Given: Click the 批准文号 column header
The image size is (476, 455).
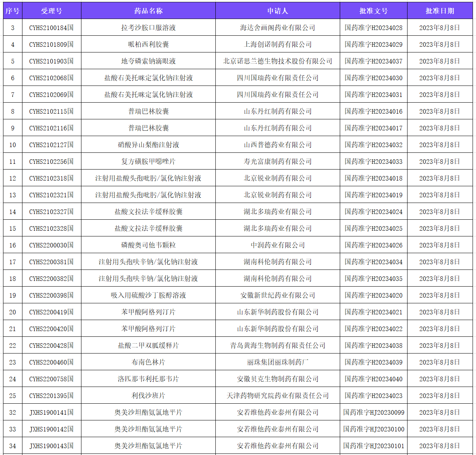Looking at the screenshot, I should (x=374, y=11).
